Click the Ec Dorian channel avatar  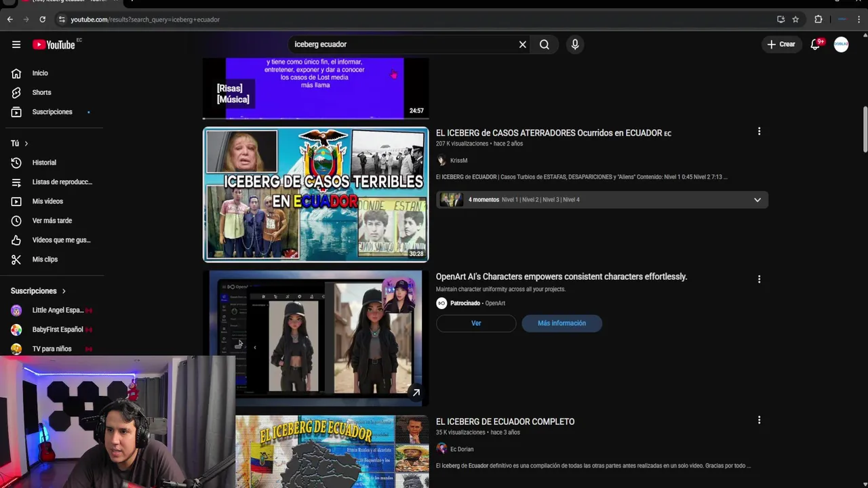(x=441, y=449)
